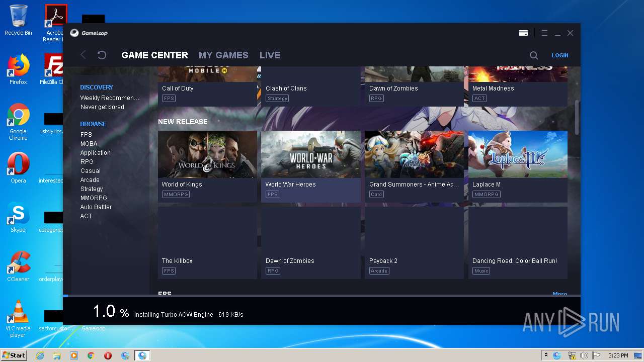
Task: Click volume speaker tray icon
Action: coord(584,355)
